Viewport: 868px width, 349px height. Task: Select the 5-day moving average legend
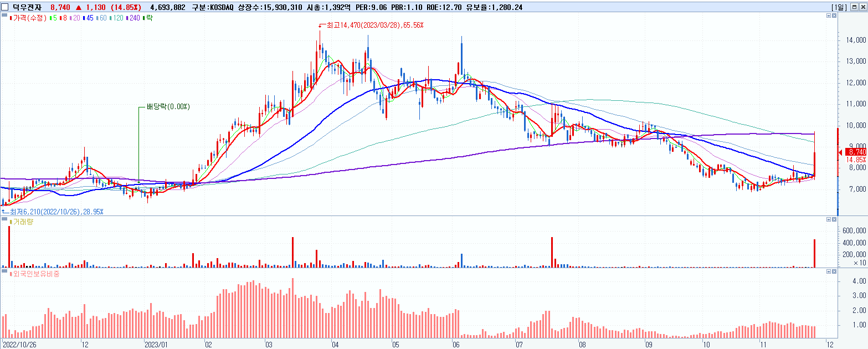pos(53,18)
